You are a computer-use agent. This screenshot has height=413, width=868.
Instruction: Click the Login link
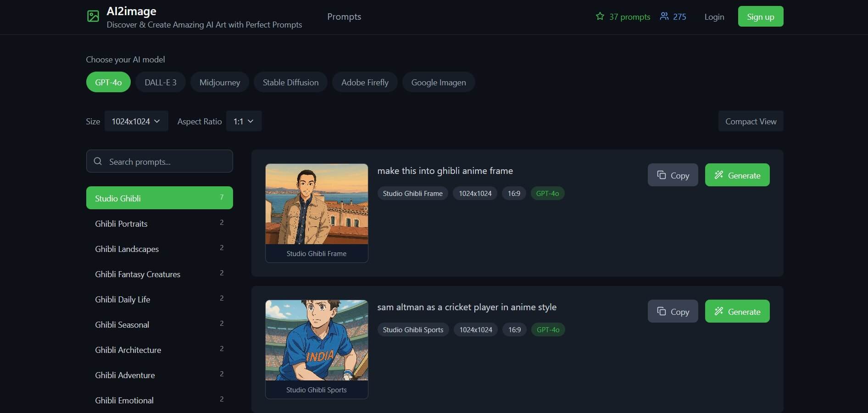[714, 17]
